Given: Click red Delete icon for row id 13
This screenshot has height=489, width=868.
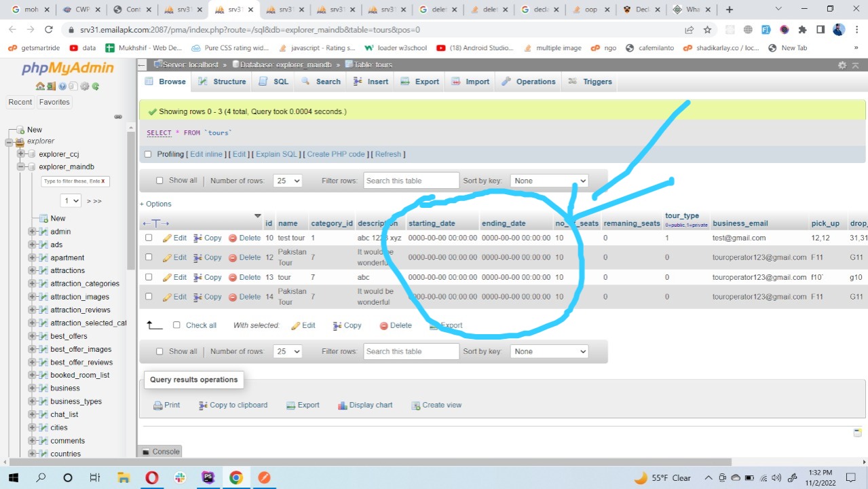Looking at the screenshot, I should coord(233,277).
